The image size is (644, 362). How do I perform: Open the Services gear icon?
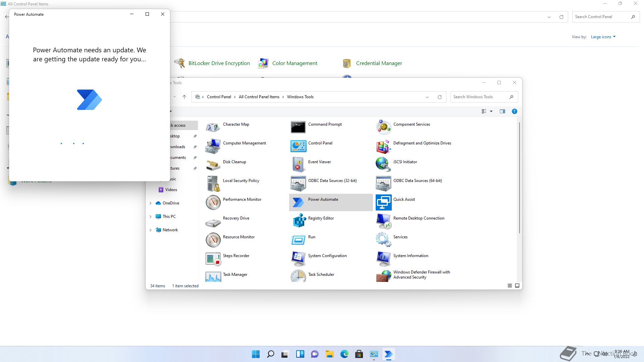pos(383,240)
